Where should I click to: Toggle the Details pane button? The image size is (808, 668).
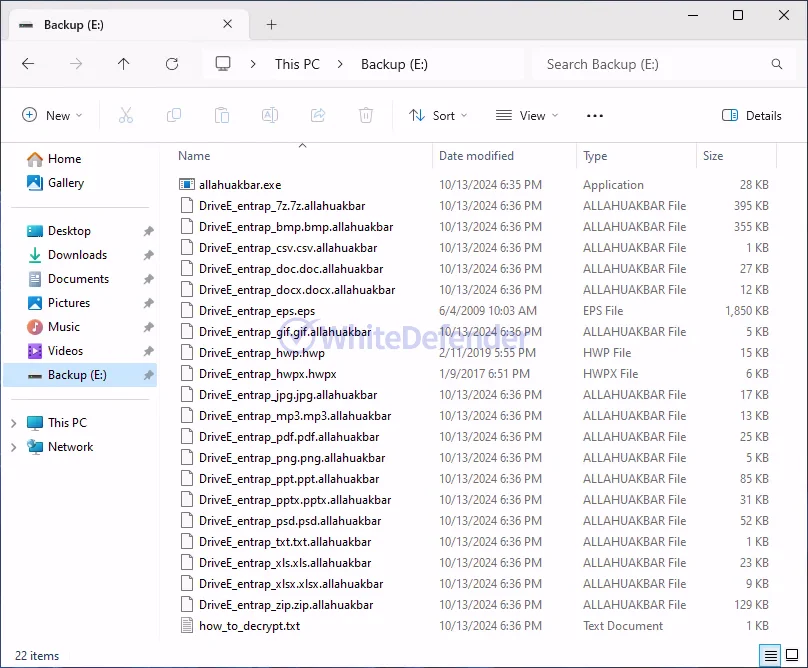click(752, 115)
